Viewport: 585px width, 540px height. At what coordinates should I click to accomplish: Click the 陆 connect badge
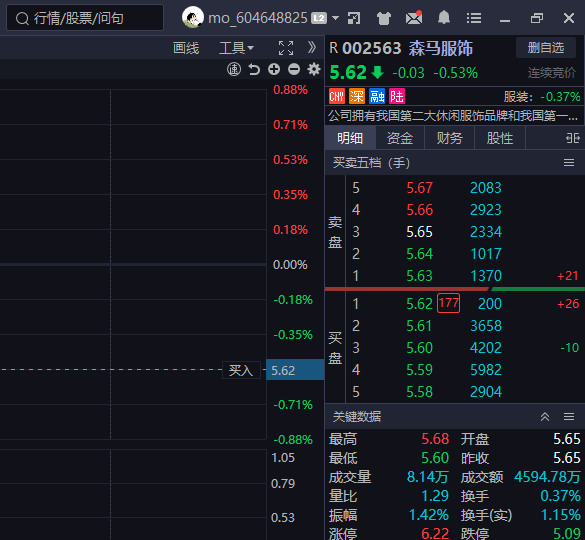point(397,96)
